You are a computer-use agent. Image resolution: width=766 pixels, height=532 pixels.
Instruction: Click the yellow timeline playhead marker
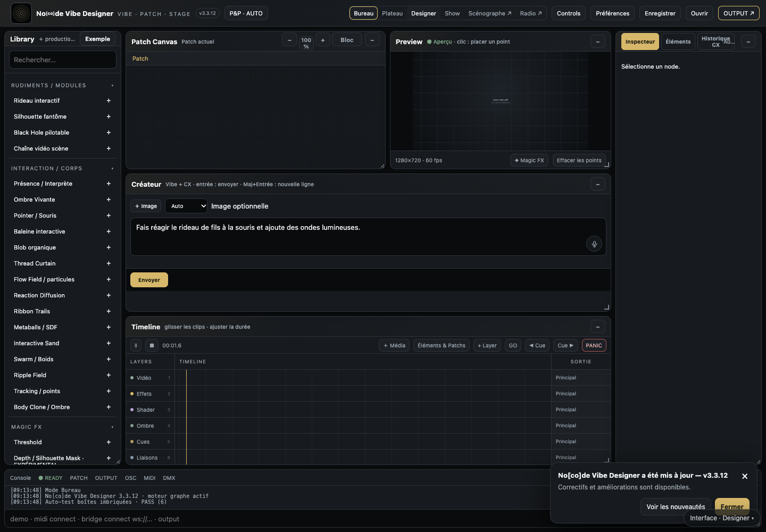pyautogui.click(x=186, y=417)
